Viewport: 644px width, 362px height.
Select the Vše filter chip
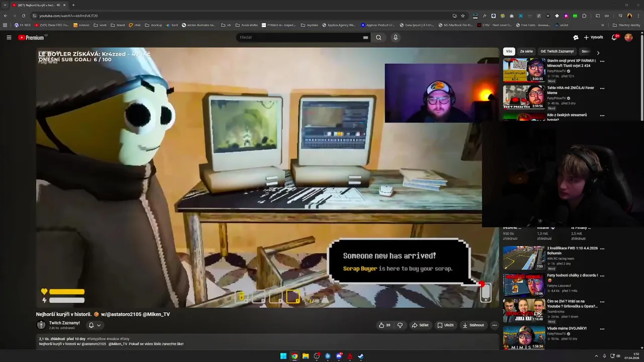pyautogui.click(x=509, y=51)
